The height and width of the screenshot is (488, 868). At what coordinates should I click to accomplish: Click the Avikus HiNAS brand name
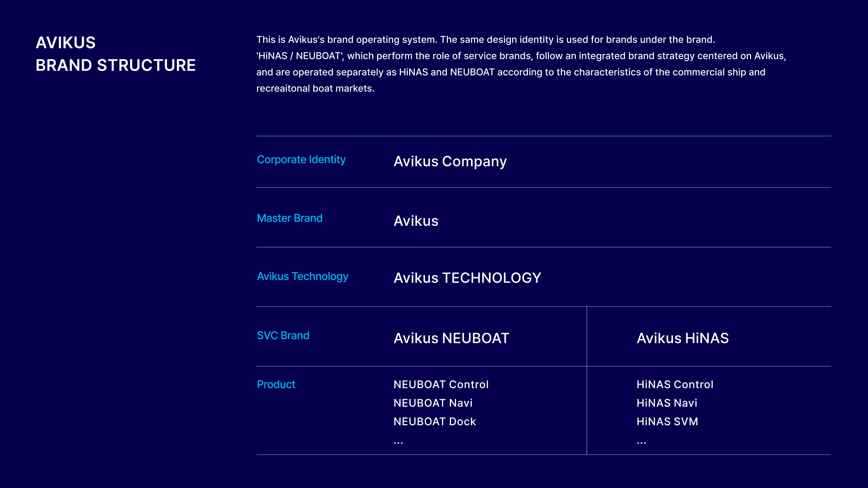[683, 338]
